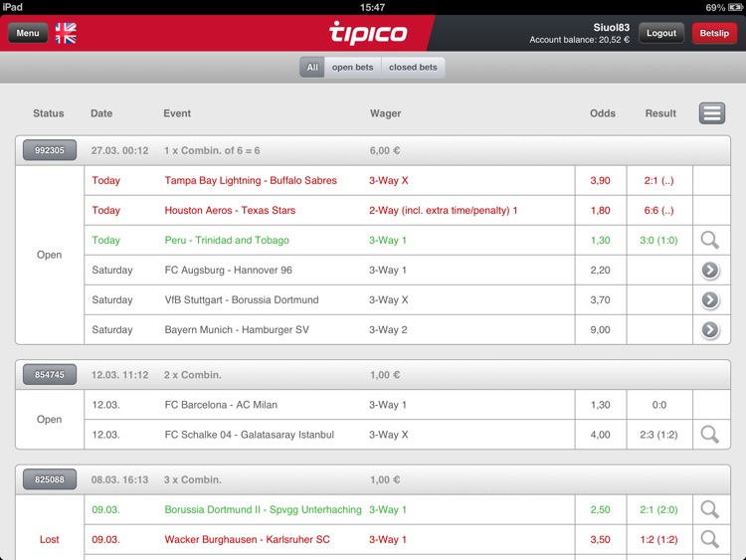746x560 pixels.
Task: Open the Menu button
Action: (x=28, y=33)
